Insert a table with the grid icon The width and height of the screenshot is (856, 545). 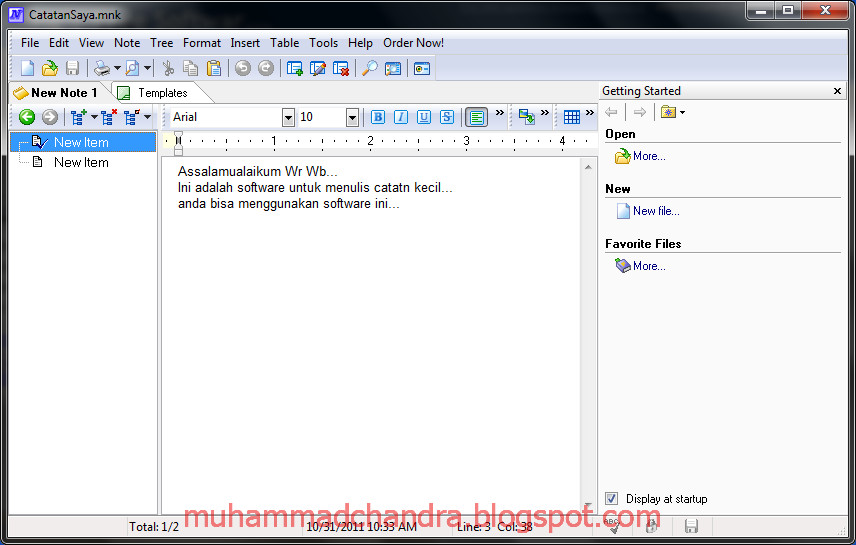click(572, 116)
